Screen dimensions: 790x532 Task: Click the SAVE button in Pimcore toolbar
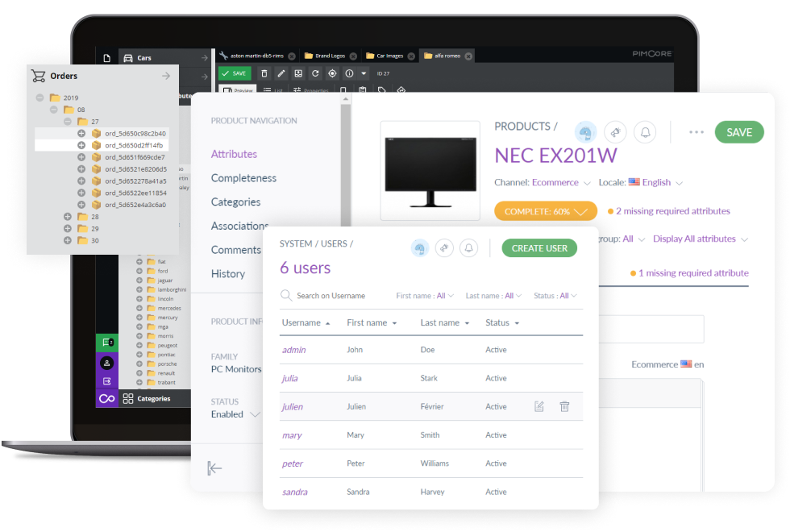point(235,73)
